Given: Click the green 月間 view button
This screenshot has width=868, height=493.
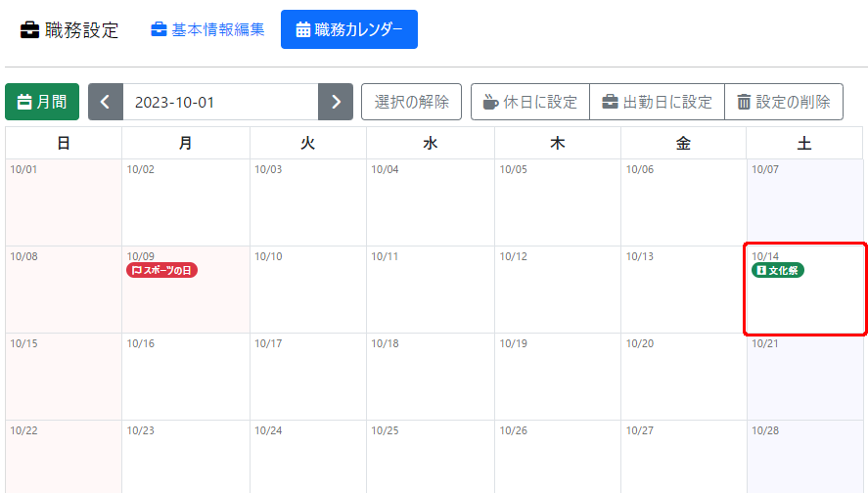Looking at the screenshot, I should [x=42, y=102].
